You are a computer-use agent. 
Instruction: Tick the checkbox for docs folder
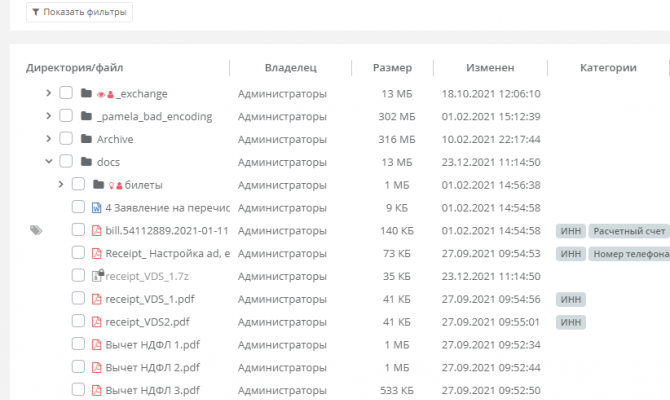tap(66, 162)
